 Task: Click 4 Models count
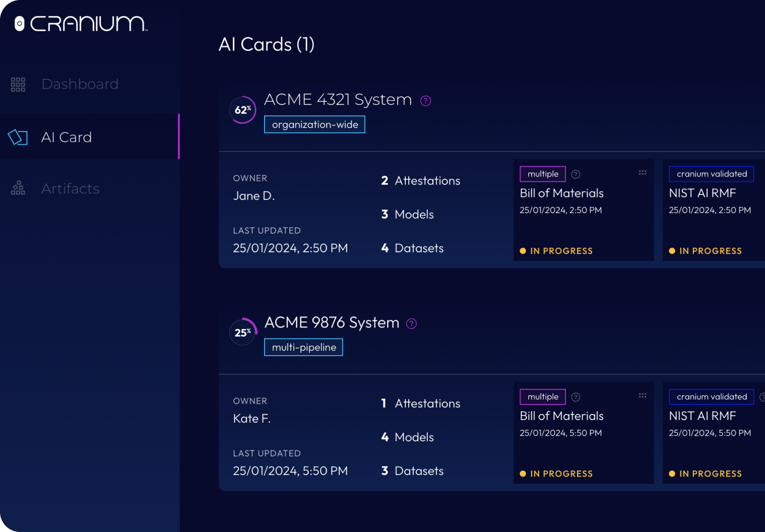click(407, 437)
